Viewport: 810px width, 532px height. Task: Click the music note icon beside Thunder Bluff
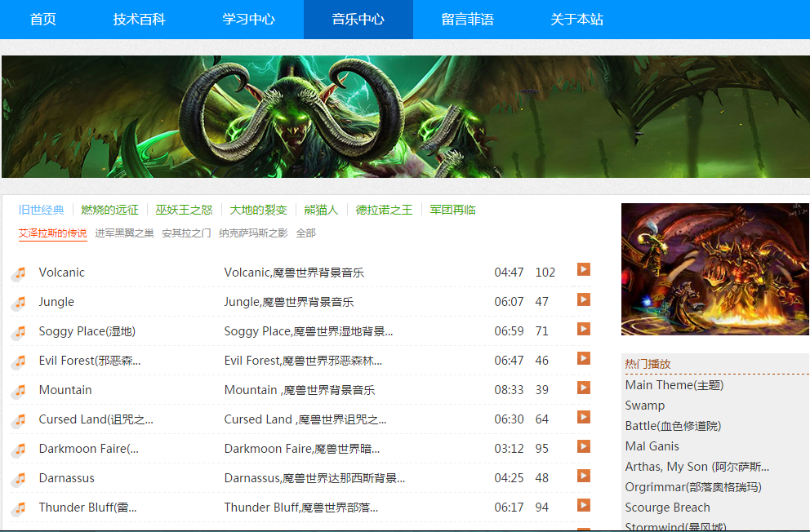(20, 509)
